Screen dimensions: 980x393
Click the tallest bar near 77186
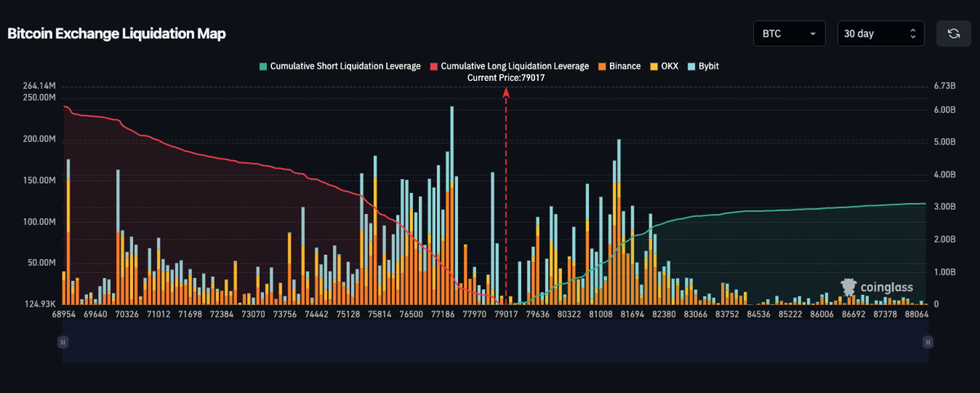pos(452,205)
